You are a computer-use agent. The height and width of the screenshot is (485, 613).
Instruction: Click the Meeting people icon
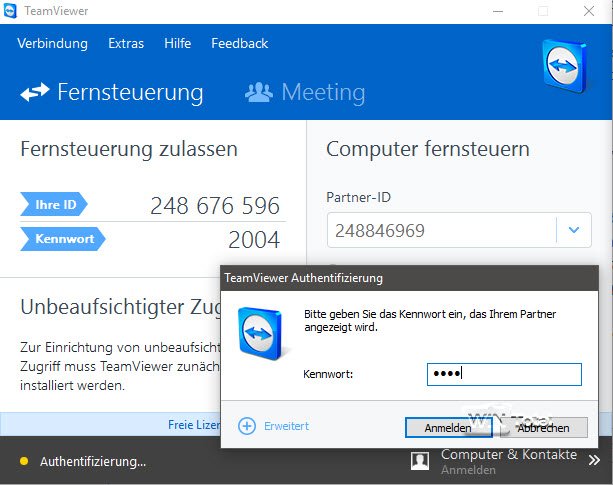click(258, 93)
